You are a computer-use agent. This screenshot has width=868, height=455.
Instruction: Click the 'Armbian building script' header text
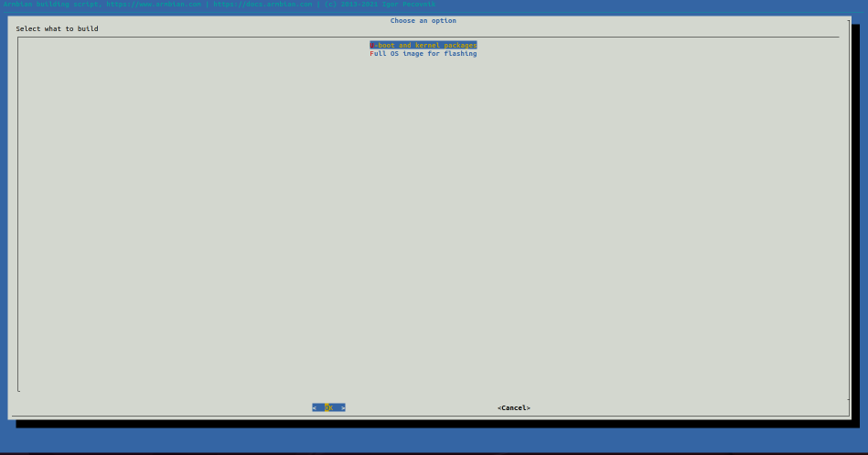[x=52, y=5]
